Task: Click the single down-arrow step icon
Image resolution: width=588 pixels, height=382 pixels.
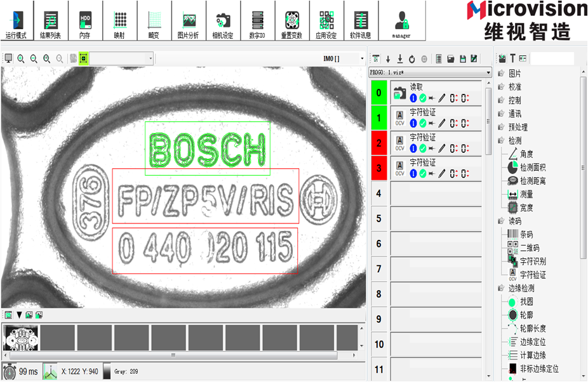Action: click(x=388, y=59)
